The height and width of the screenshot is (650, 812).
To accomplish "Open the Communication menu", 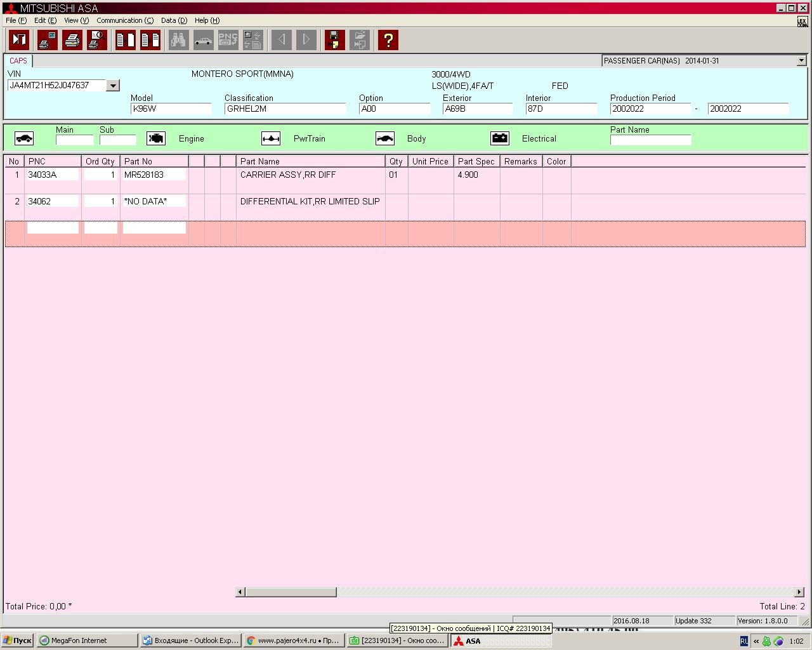I will point(124,20).
